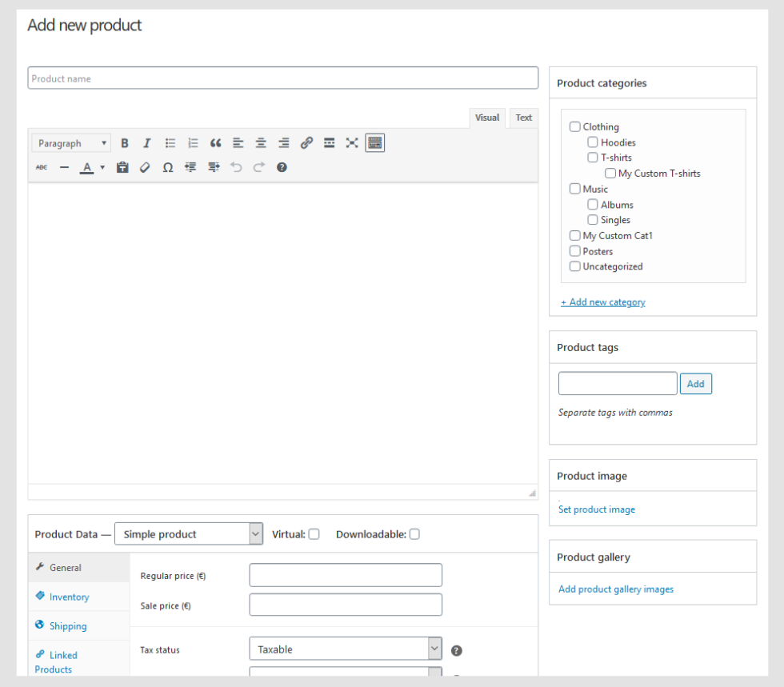
Task: Focus the Product name field
Action: point(283,78)
